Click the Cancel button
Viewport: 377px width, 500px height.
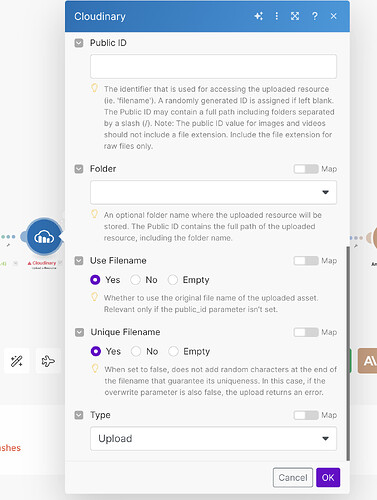[293, 478]
